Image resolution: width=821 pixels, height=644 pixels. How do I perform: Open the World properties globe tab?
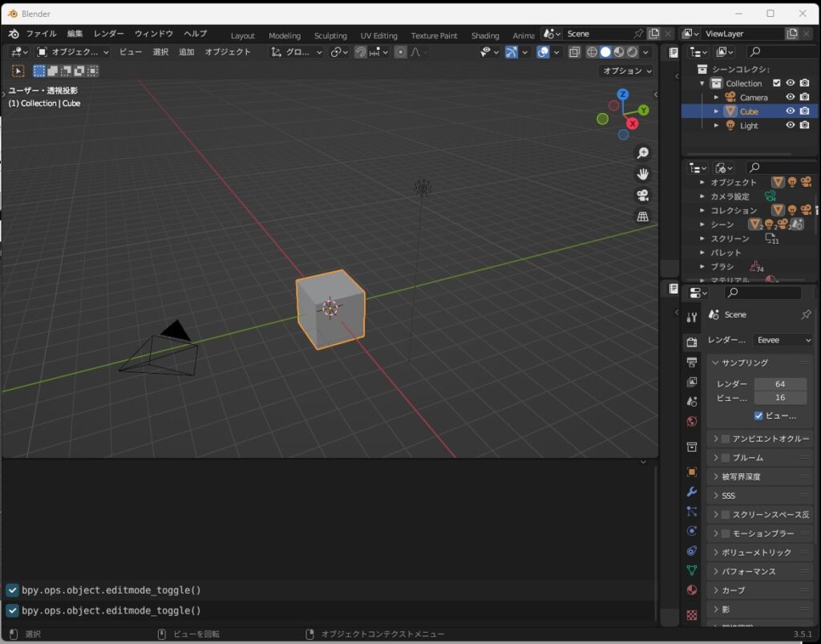click(x=692, y=422)
